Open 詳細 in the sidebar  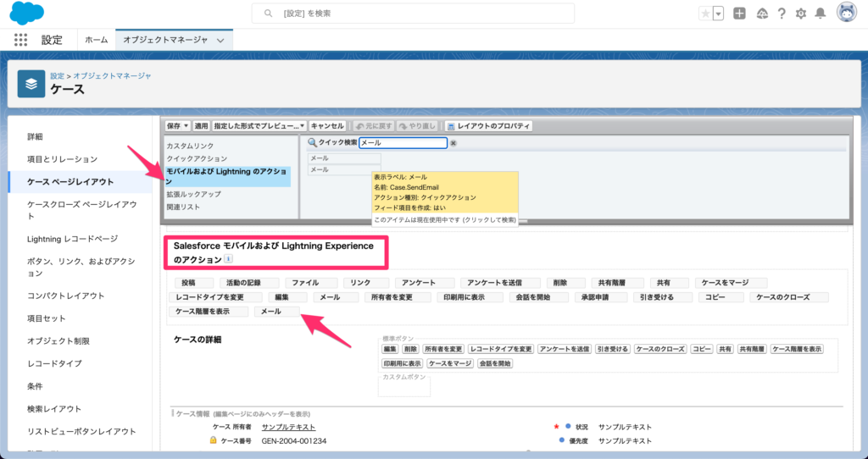pos(35,136)
